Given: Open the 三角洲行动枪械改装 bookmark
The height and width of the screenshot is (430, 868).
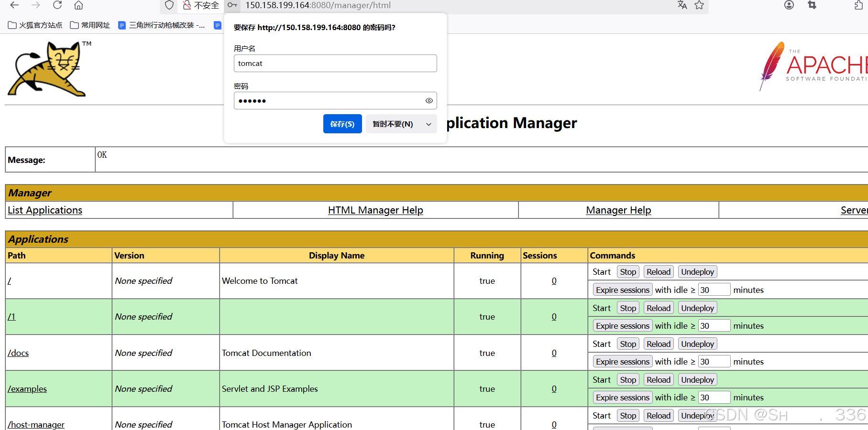Looking at the screenshot, I should click(162, 25).
